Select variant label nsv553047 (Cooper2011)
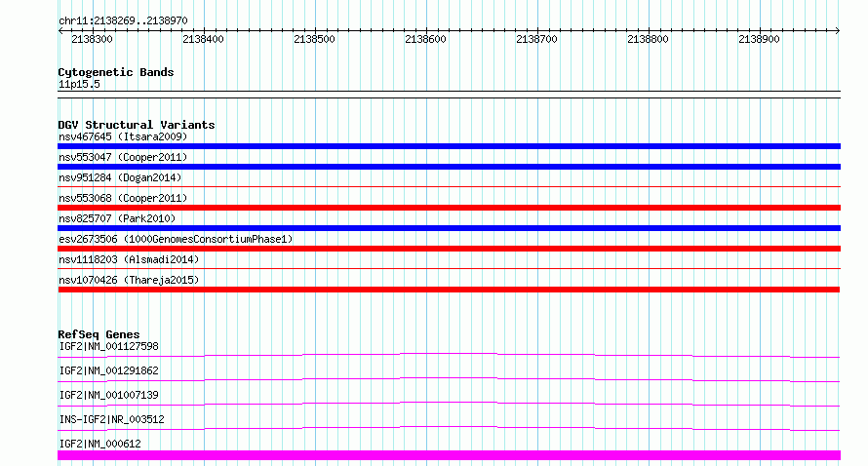This screenshot has height=466, width=868. 123,157
